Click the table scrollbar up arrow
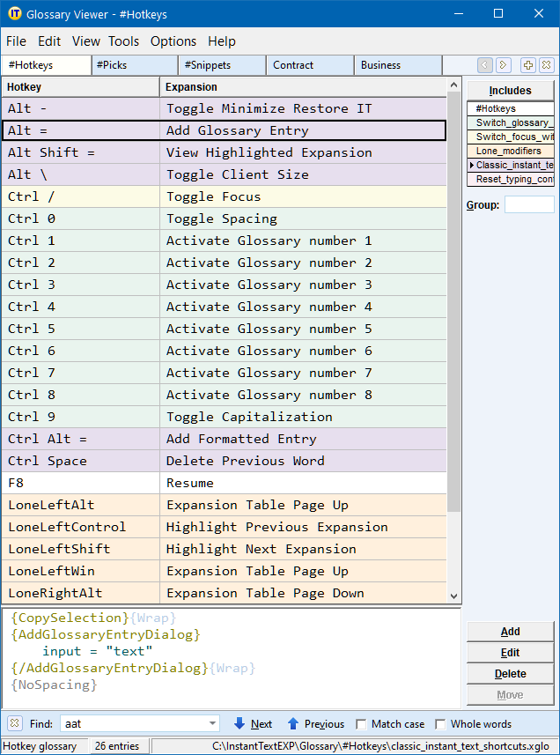The image size is (560, 755). 453,85
